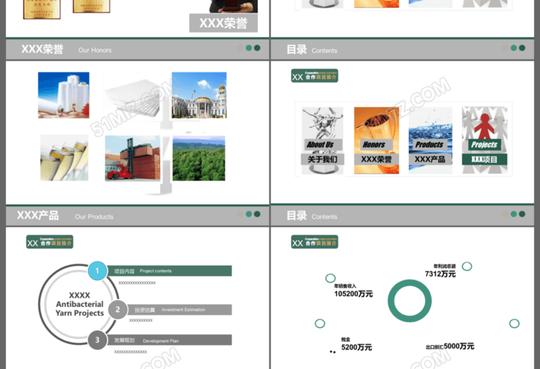Select the 7312万元 value text
Screen dimensions: 540x369
point(440,274)
